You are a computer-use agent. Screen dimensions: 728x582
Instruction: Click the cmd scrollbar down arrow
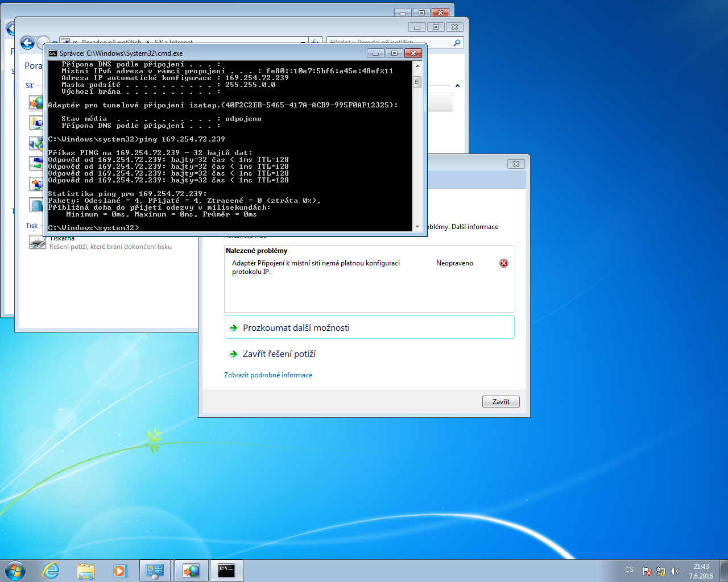coord(417,227)
